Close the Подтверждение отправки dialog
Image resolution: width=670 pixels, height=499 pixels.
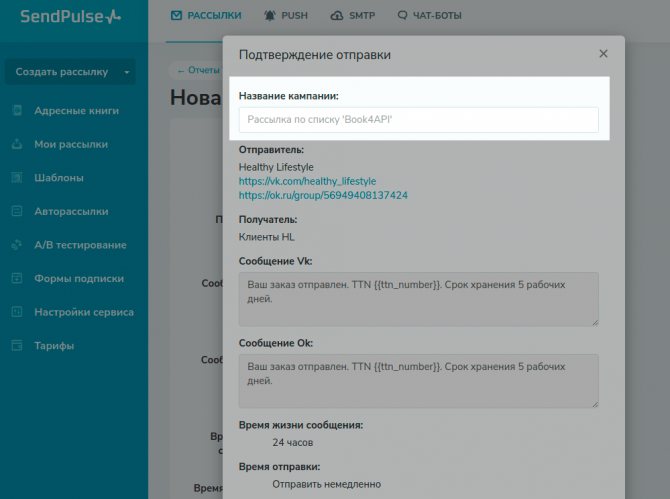pos(603,54)
